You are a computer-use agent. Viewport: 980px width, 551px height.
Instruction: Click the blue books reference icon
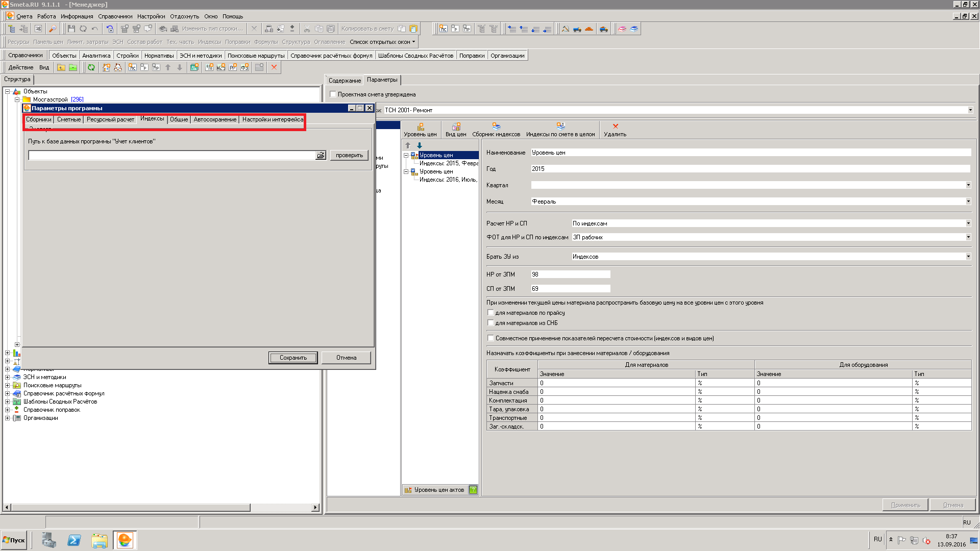tap(634, 29)
